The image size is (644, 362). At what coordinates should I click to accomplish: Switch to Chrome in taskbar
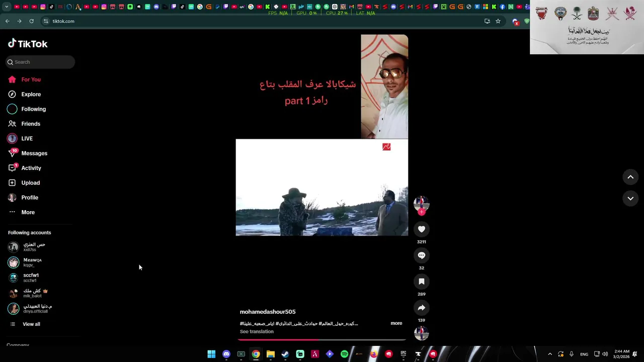(x=256, y=354)
